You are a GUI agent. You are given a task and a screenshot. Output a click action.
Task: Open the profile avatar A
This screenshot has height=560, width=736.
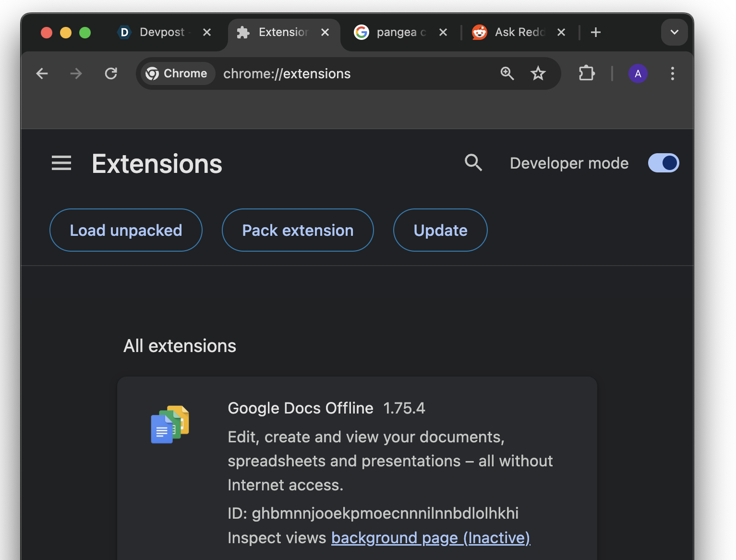pyautogui.click(x=638, y=73)
